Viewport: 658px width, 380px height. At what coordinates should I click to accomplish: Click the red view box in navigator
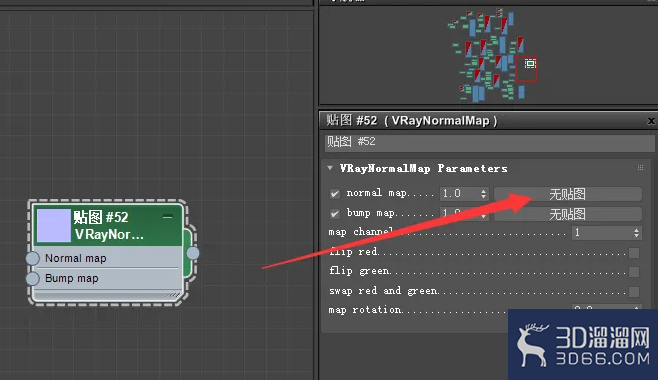(x=526, y=69)
